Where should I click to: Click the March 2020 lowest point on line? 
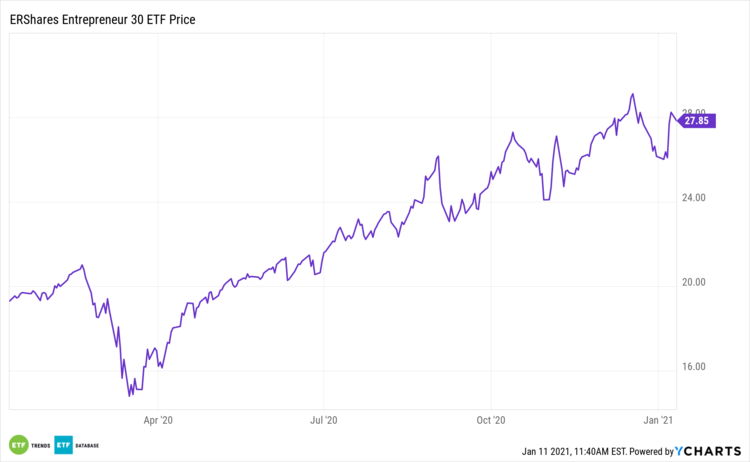(130, 396)
